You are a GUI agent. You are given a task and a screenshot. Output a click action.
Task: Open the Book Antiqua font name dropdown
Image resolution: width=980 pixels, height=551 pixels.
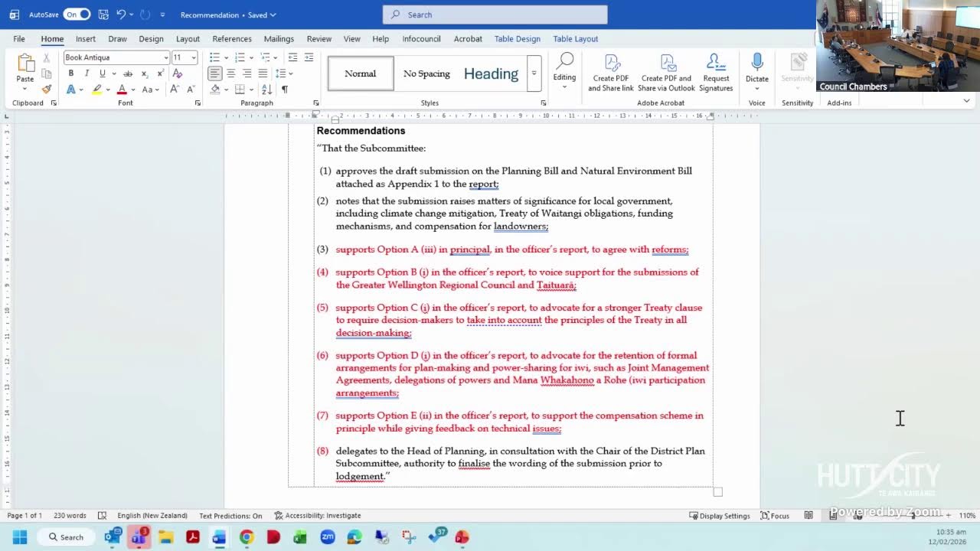[165, 58]
